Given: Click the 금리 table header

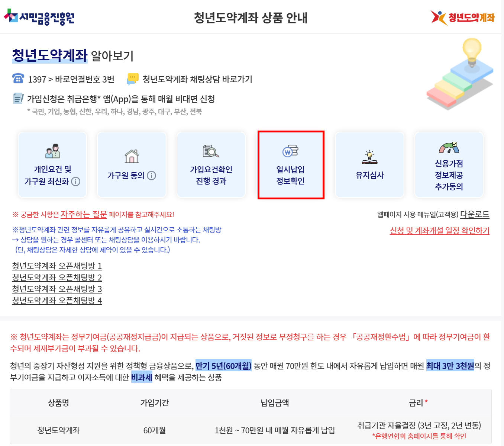Looking at the screenshot, I should coord(418,402).
